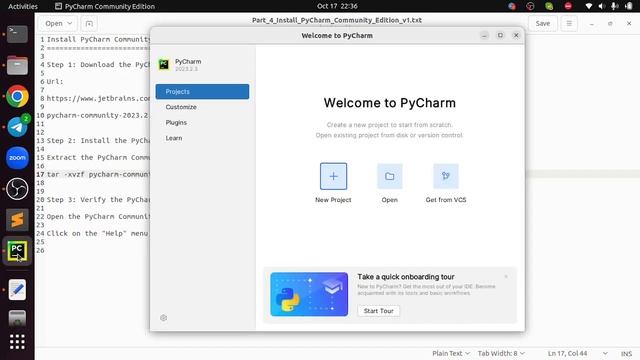Click the Save button in text editor
640x360 pixels.
click(x=543, y=24)
